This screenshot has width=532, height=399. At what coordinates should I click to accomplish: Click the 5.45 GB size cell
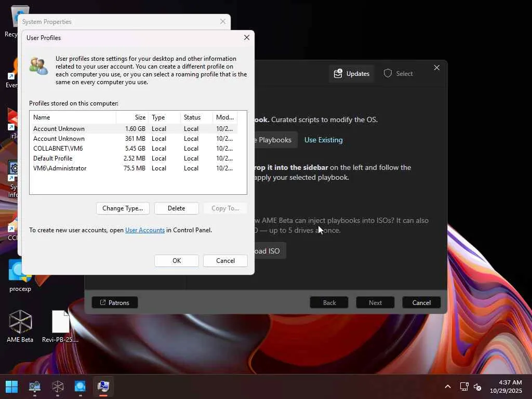135,148
